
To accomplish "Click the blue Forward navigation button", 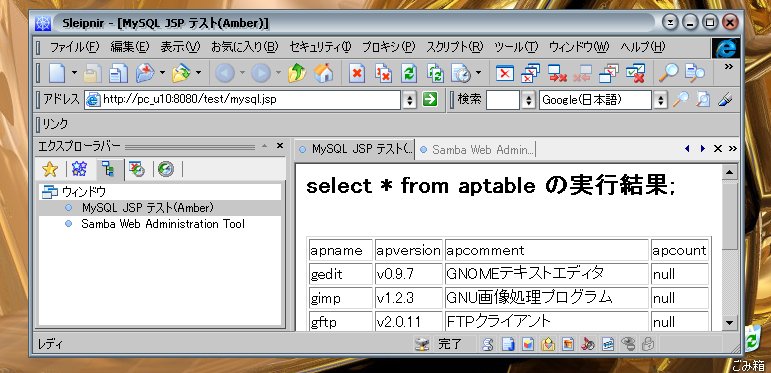I will (x=261, y=74).
